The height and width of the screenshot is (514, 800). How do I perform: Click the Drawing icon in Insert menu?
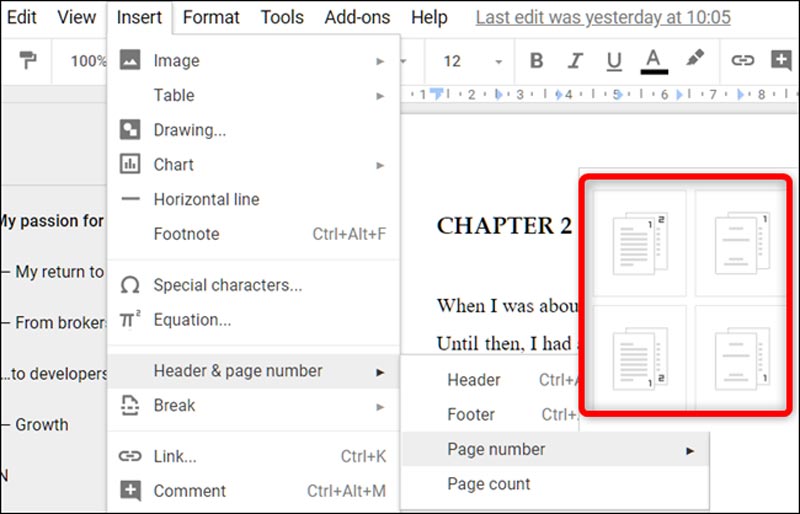coord(130,130)
